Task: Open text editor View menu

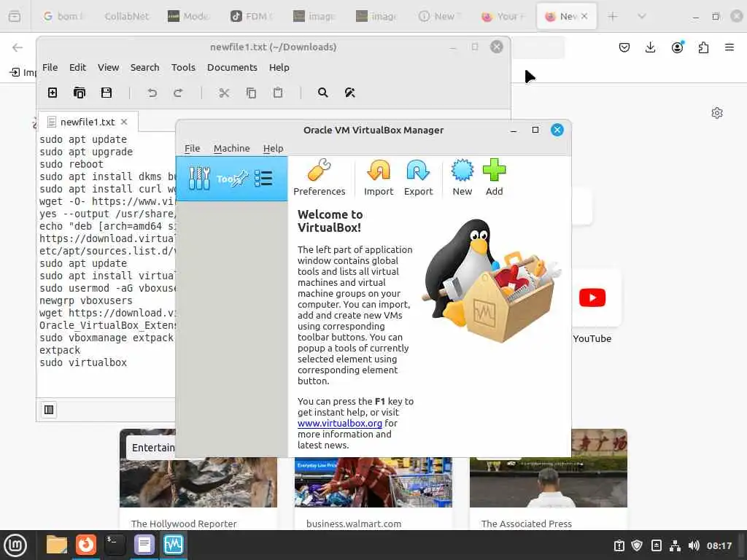Action: 108,67
